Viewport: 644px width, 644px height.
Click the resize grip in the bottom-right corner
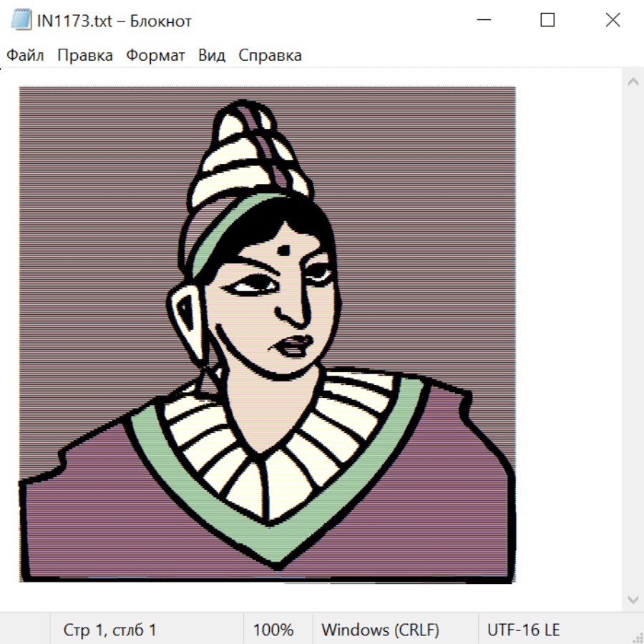[638, 638]
